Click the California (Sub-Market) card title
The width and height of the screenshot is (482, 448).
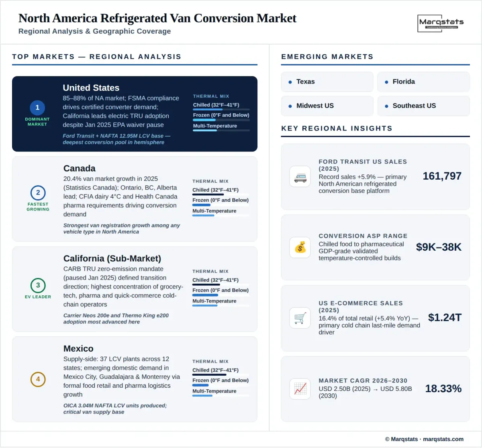coord(112,259)
